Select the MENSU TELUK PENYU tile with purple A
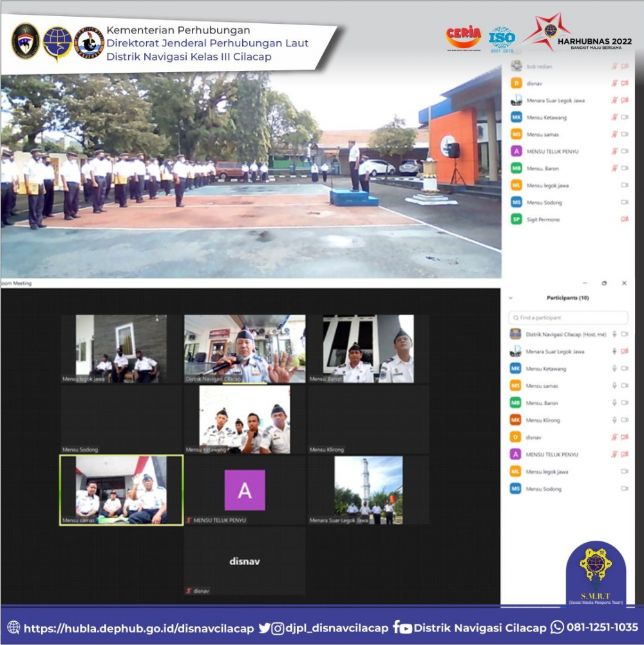644x645 pixels. click(x=245, y=490)
